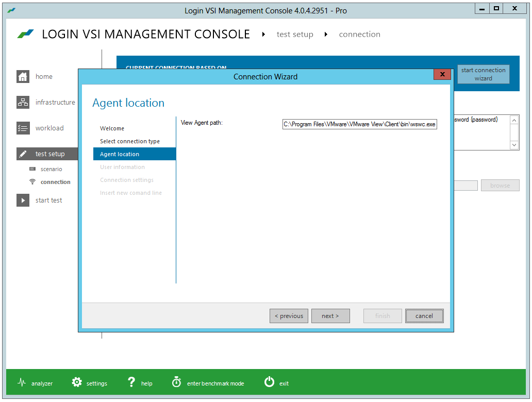This screenshot has width=532, height=402.
Task: Go to Select connection type step
Action: (x=129, y=141)
